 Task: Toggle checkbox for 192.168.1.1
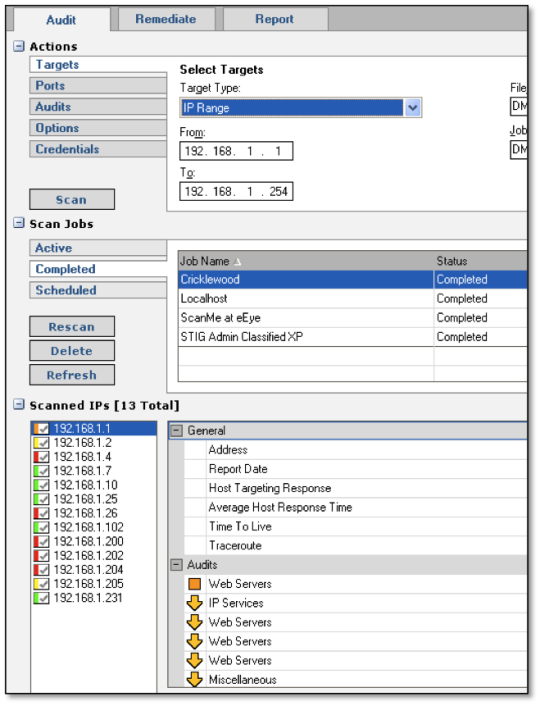coord(43,429)
